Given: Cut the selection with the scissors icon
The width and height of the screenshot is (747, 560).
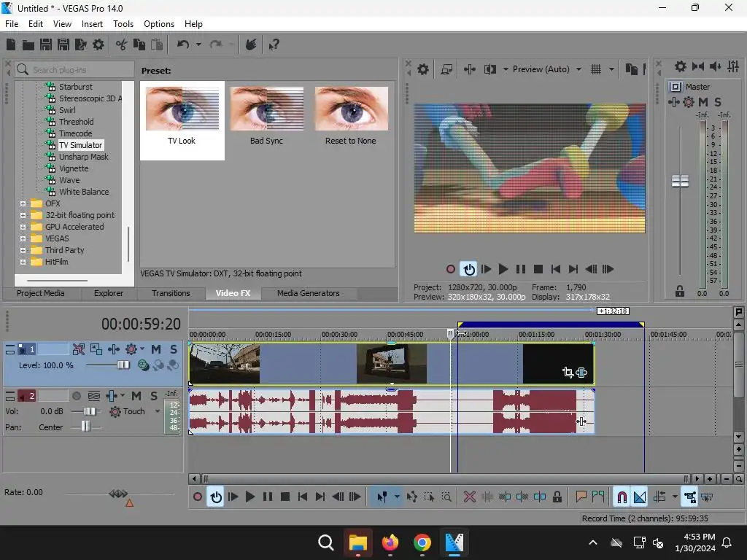Looking at the screenshot, I should (122, 44).
